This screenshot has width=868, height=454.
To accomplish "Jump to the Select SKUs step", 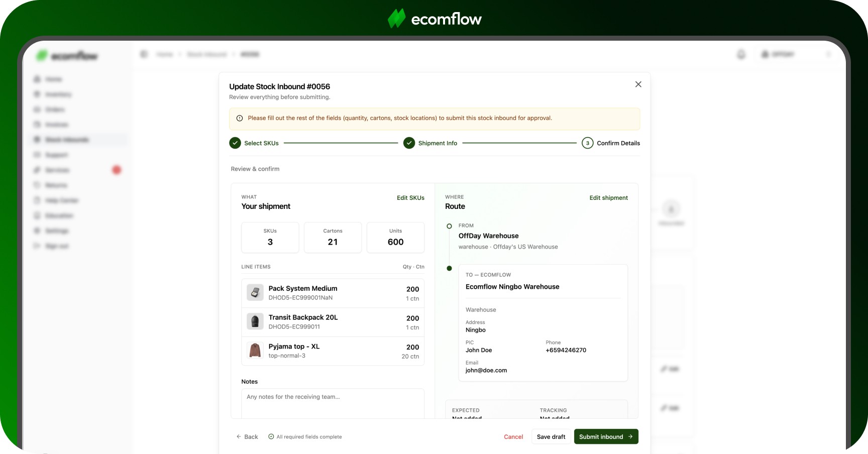I will coord(254,143).
